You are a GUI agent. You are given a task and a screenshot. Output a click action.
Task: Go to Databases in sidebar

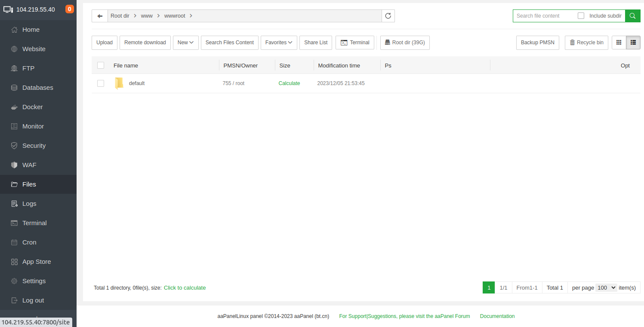tap(37, 88)
